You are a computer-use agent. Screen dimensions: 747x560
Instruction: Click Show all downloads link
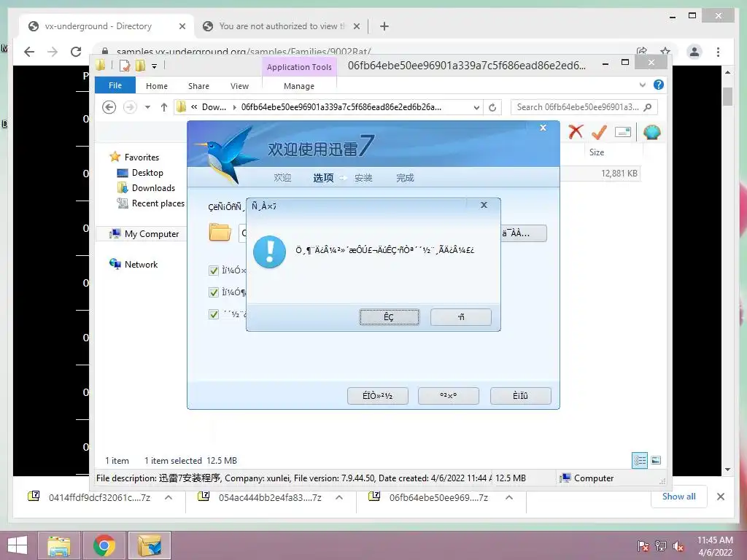pos(679,497)
